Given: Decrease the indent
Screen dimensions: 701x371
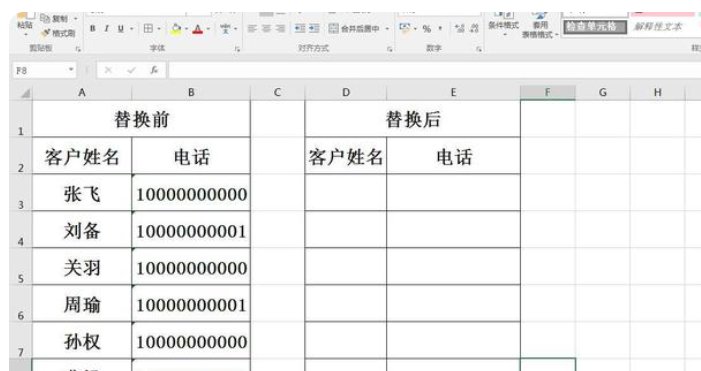Looking at the screenshot, I should [300, 29].
